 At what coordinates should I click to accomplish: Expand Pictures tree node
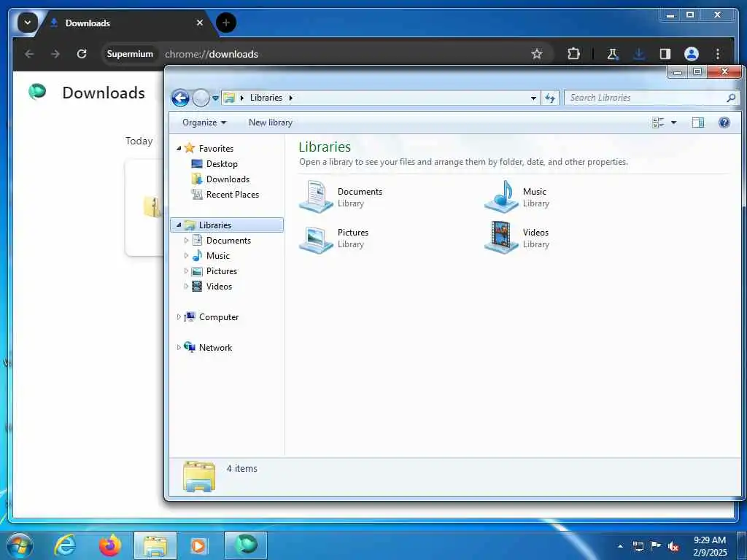tap(186, 271)
